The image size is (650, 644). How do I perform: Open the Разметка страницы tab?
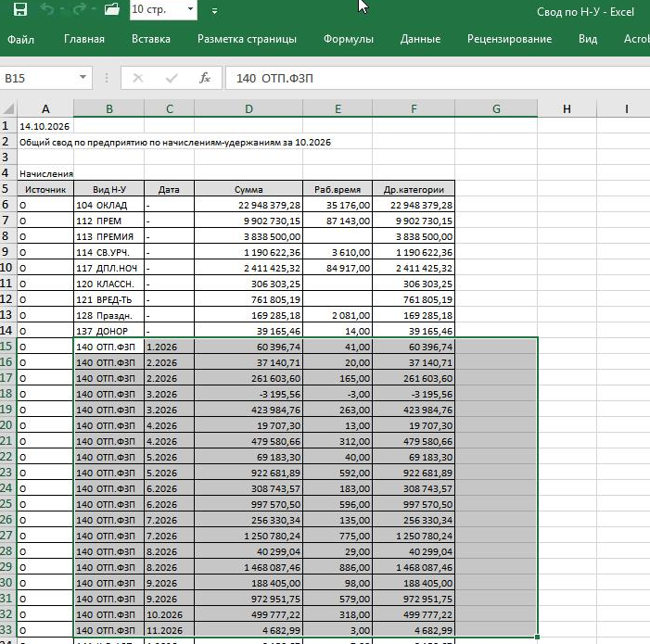[247, 39]
